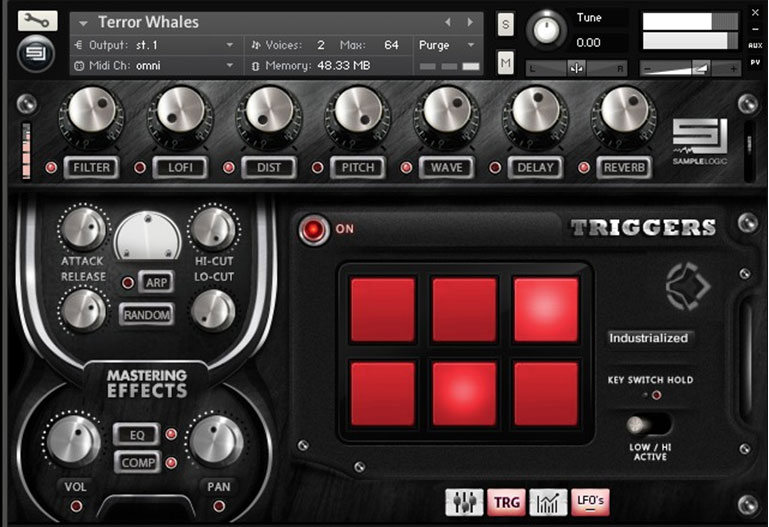Flip the Low / Hi Active switch
The width and height of the screenshot is (769, 527).
[648, 425]
